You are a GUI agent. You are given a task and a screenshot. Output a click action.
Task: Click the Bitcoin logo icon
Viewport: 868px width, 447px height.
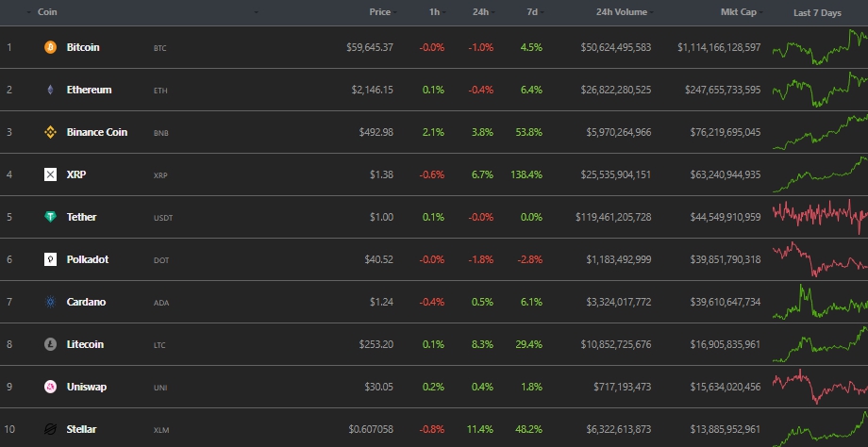[50, 47]
